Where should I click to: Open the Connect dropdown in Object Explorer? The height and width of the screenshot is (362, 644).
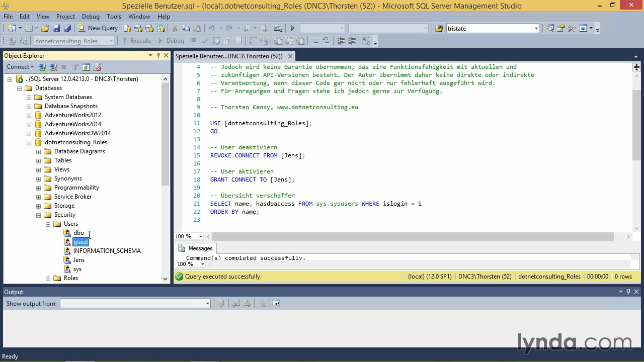tap(20, 67)
